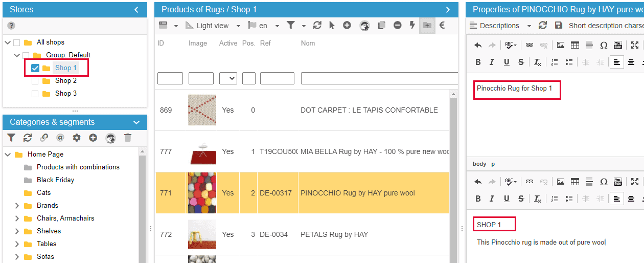This screenshot has width=644, height=263.
Task: Select the Black Friday category
Action: click(x=55, y=180)
